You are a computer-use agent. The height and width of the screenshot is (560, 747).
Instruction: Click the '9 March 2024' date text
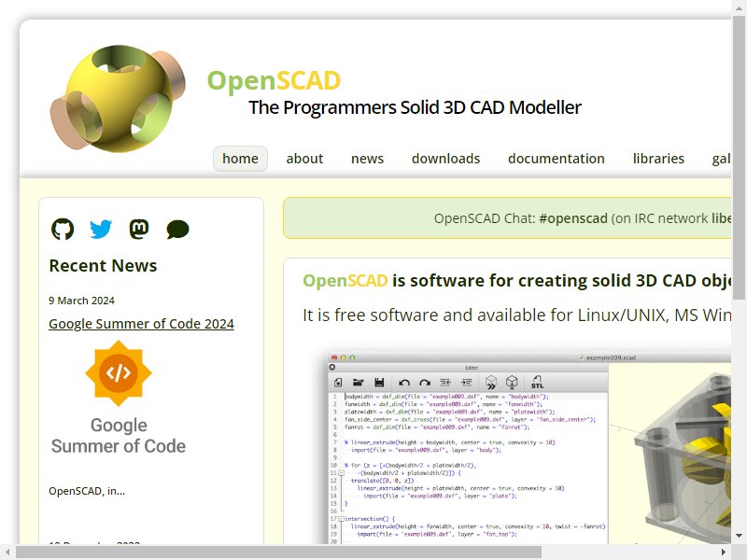(81, 301)
